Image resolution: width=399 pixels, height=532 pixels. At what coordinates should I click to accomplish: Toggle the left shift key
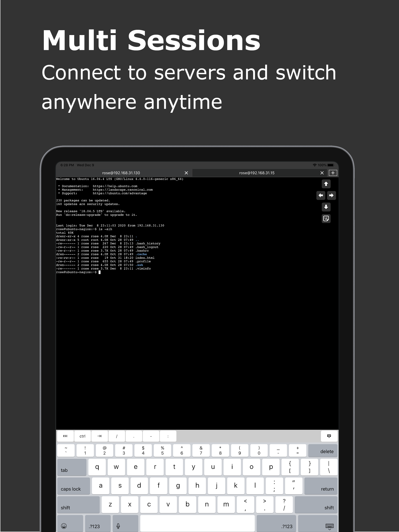pyautogui.click(x=78, y=505)
